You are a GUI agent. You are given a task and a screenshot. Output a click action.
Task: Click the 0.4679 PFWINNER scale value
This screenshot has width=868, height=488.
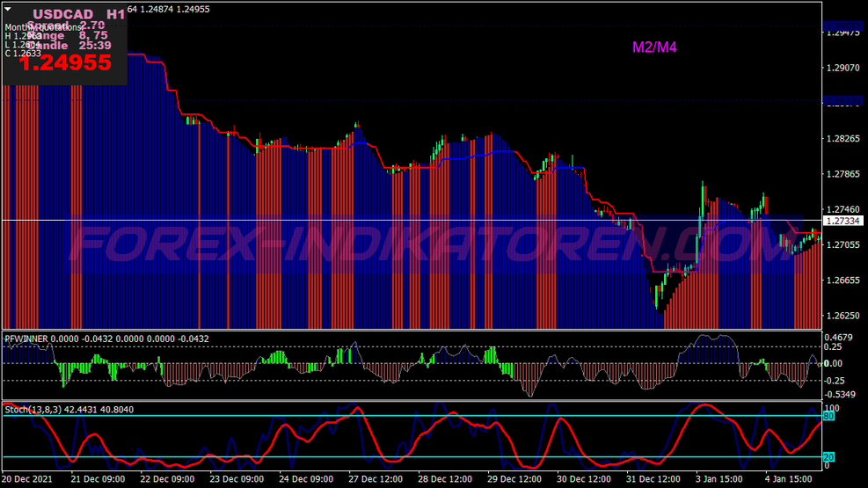pyautogui.click(x=838, y=337)
